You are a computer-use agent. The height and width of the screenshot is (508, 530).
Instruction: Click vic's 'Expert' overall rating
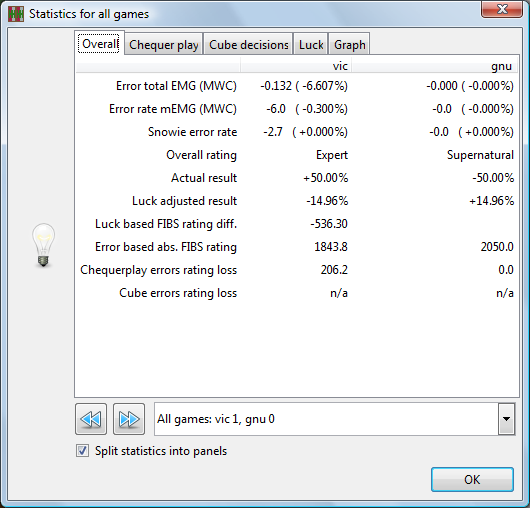coord(332,155)
